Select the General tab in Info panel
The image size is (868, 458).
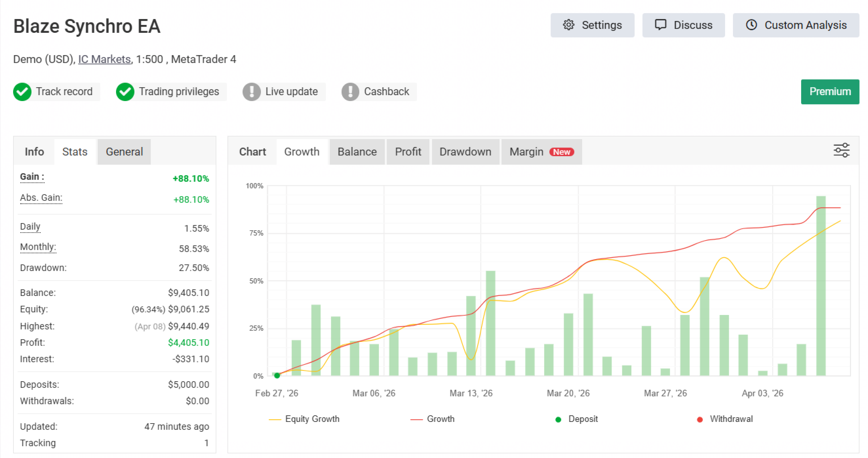click(x=124, y=152)
